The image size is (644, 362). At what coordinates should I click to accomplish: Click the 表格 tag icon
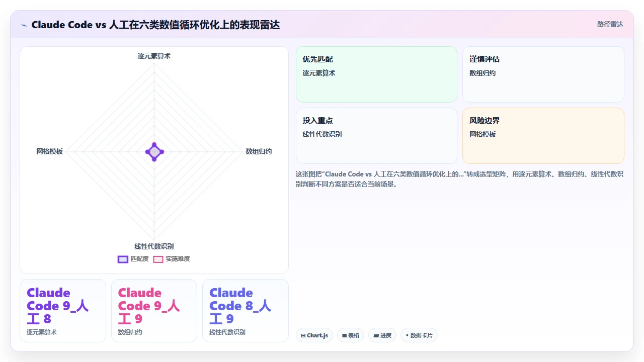(345, 335)
